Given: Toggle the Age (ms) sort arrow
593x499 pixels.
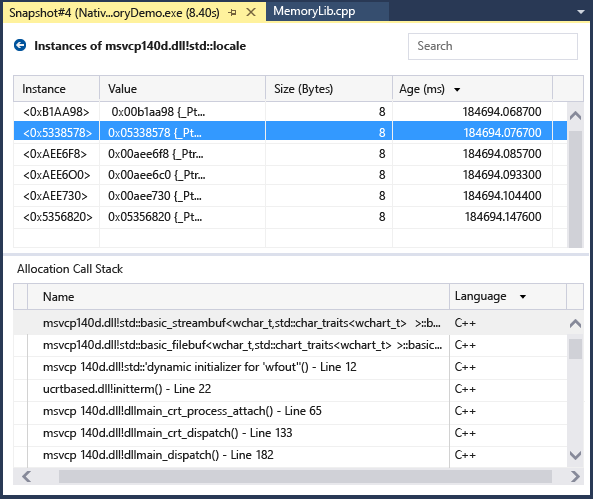Looking at the screenshot, I should (457, 90).
